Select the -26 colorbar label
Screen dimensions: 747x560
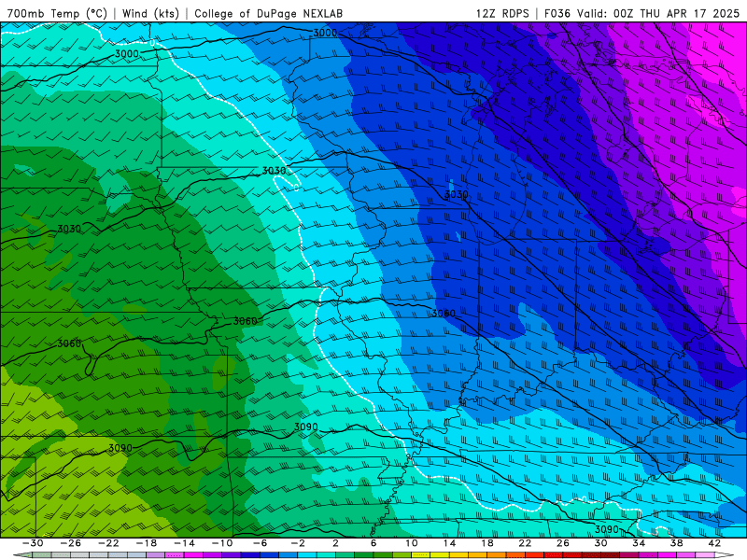point(71,543)
